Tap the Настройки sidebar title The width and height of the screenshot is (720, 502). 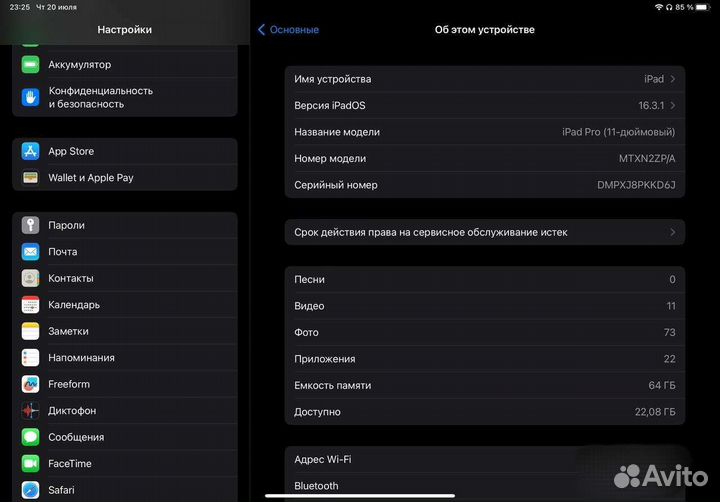[x=124, y=30]
